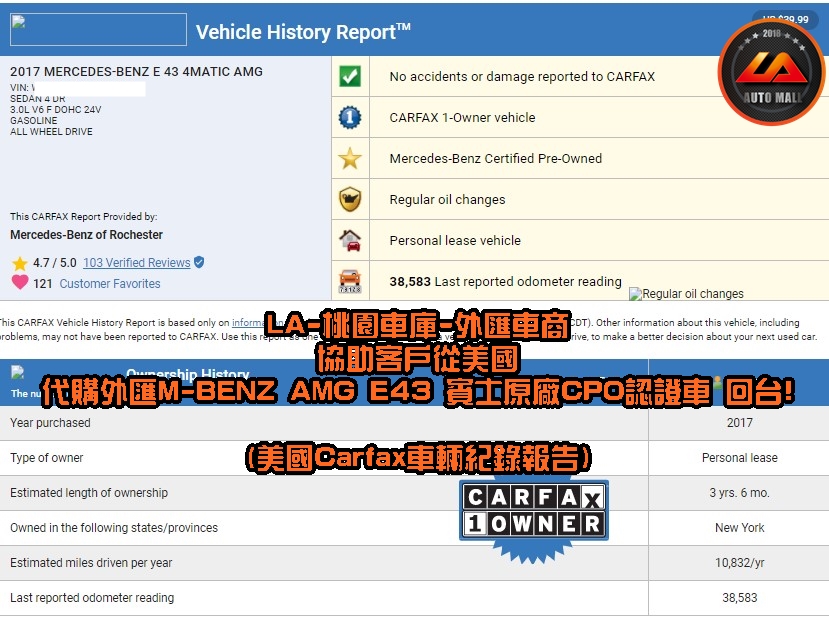Click the 2017 MERCEDES-BENZ E 43 4MATIC AMG heading
829x619 pixels.
pyautogui.click(x=136, y=72)
